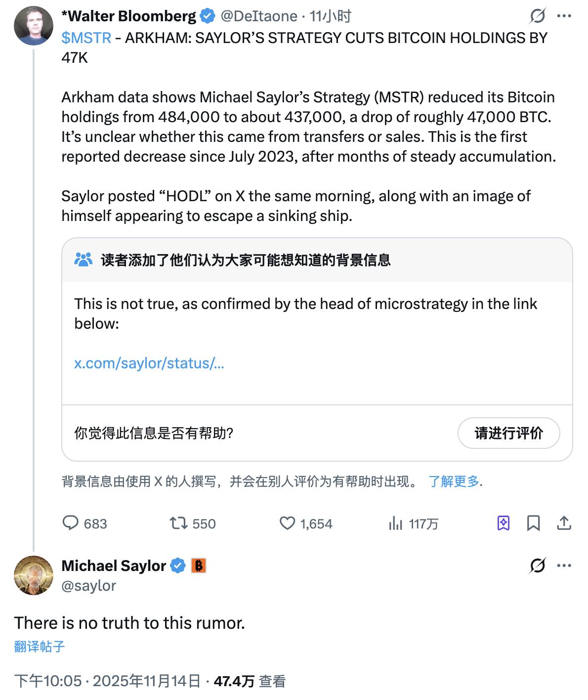Bookmark the Walter Bloomberg post
588x700 pixels.
[534, 523]
